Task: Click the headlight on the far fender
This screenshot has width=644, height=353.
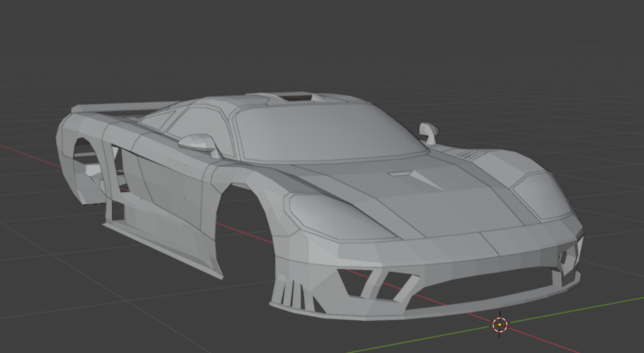Action: coord(539,189)
